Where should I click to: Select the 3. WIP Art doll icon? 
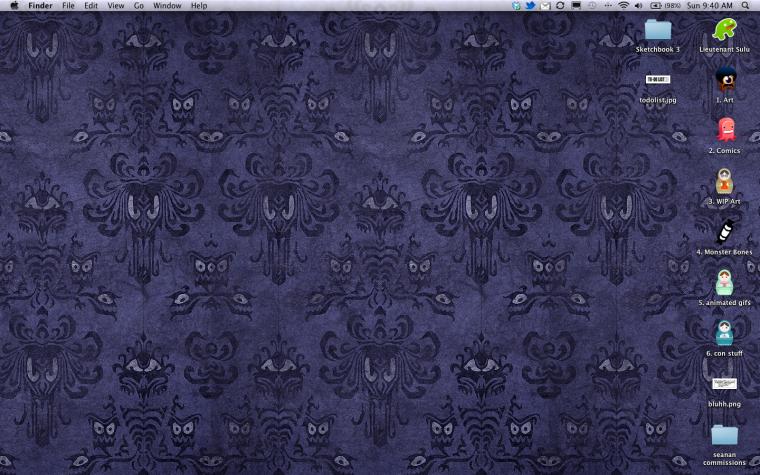[724, 181]
